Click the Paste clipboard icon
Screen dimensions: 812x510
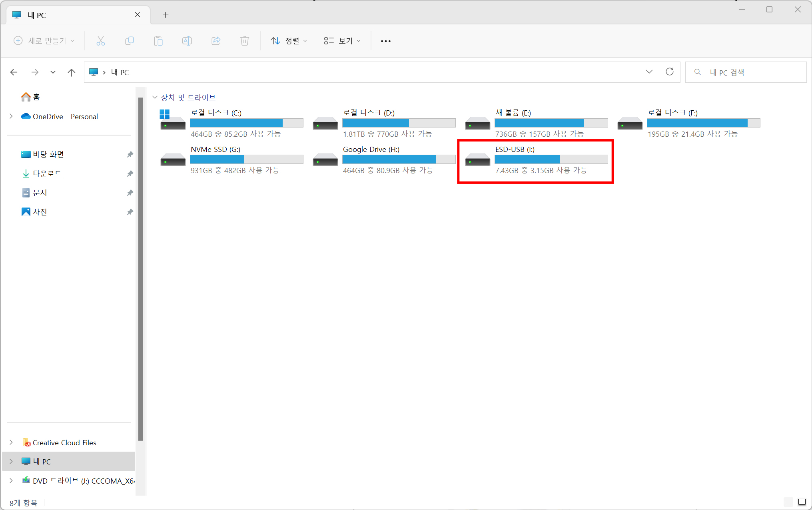tap(158, 41)
